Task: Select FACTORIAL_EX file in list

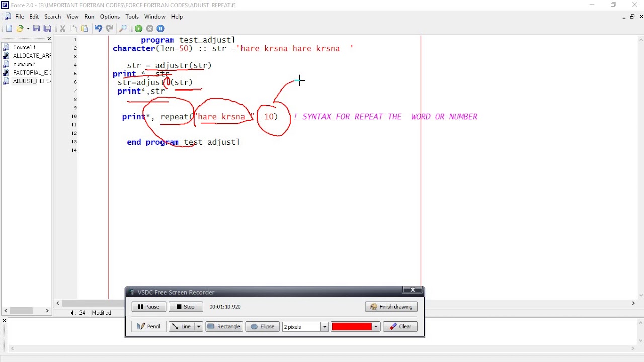Action: click(x=32, y=73)
